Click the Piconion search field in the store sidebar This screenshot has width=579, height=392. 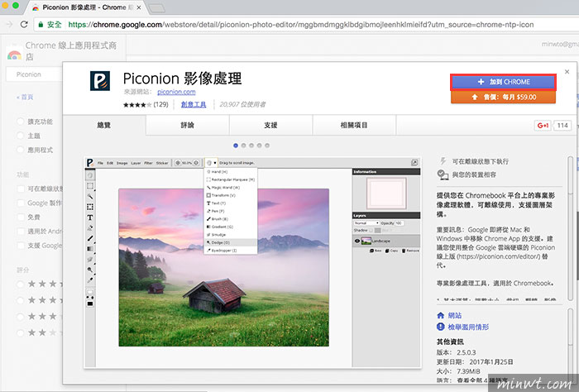(34, 74)
